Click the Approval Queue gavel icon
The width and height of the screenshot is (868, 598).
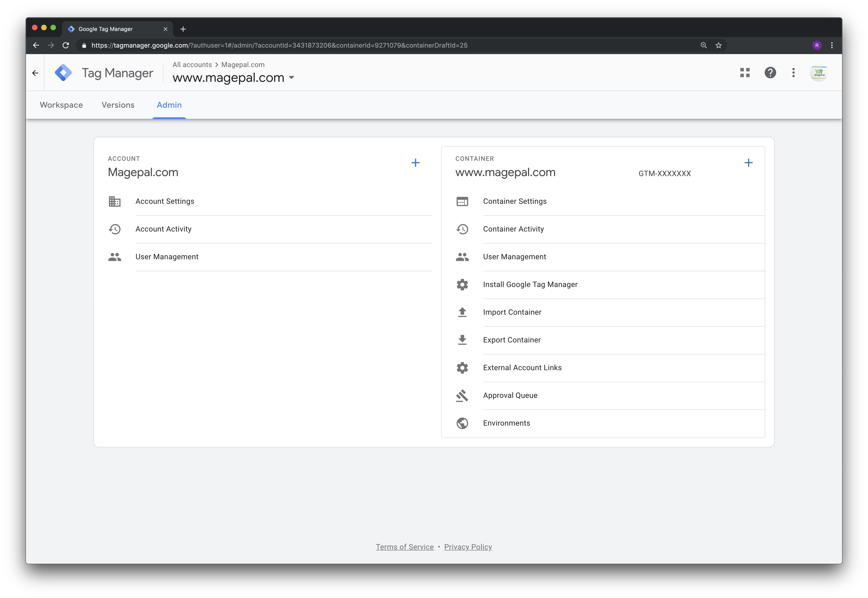[462, 396]
